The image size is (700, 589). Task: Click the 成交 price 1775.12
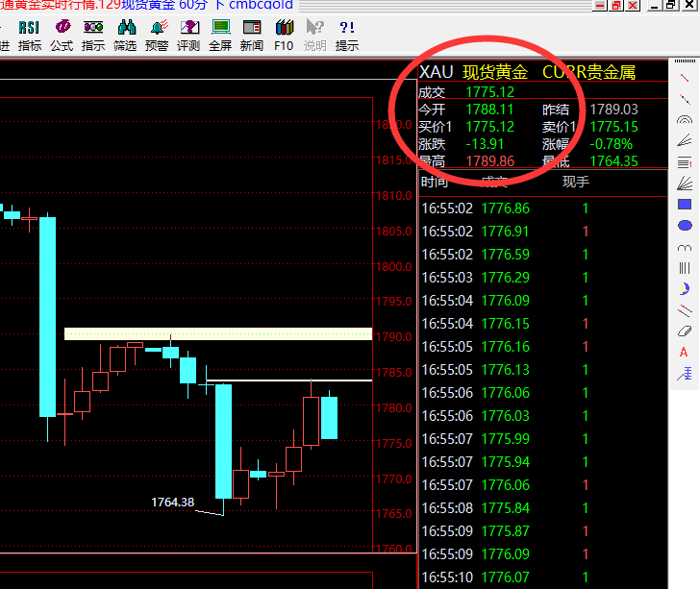click(x=489, y=92)
